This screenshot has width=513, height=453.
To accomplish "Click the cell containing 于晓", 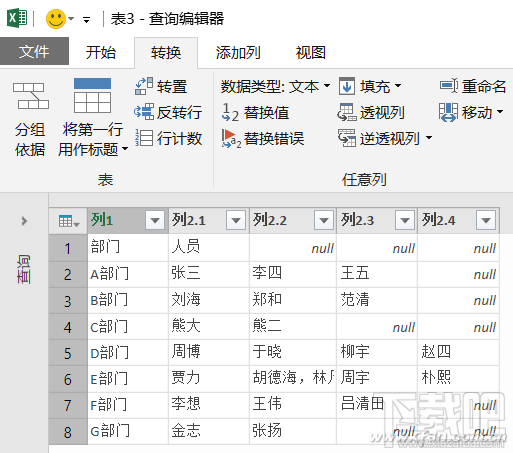I will [293, 353].
